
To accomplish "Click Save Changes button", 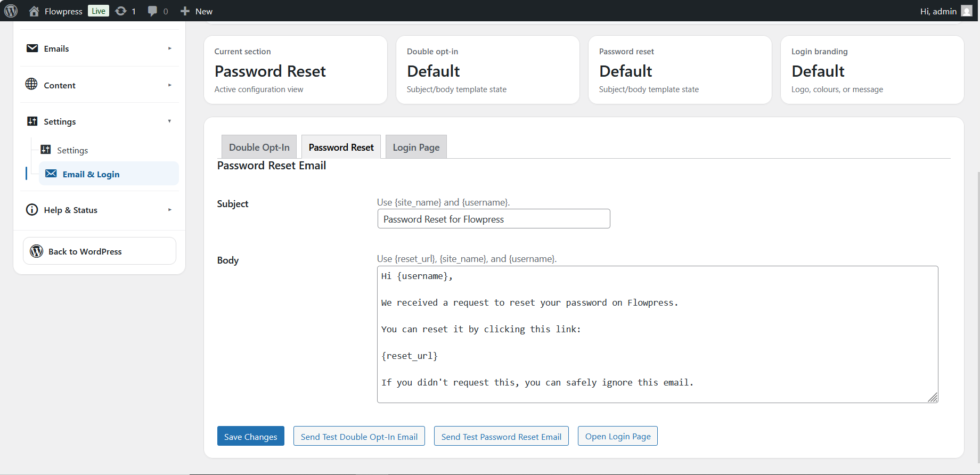I will point(251,436).
